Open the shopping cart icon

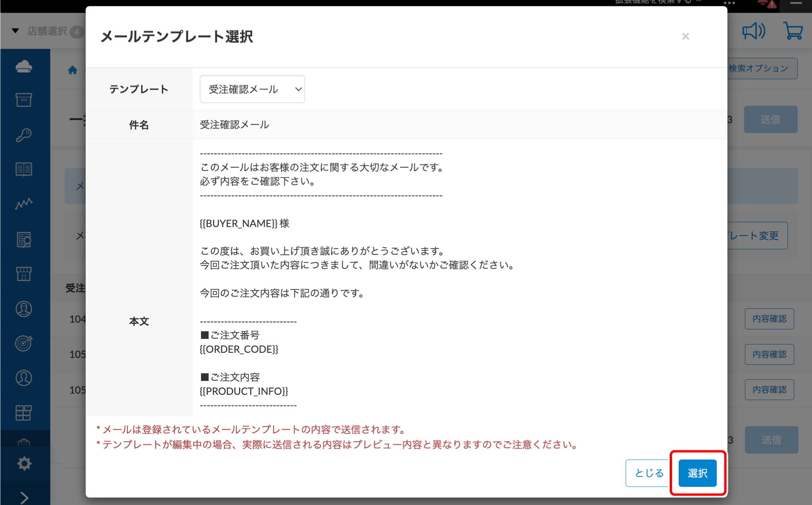click(793, 31)
